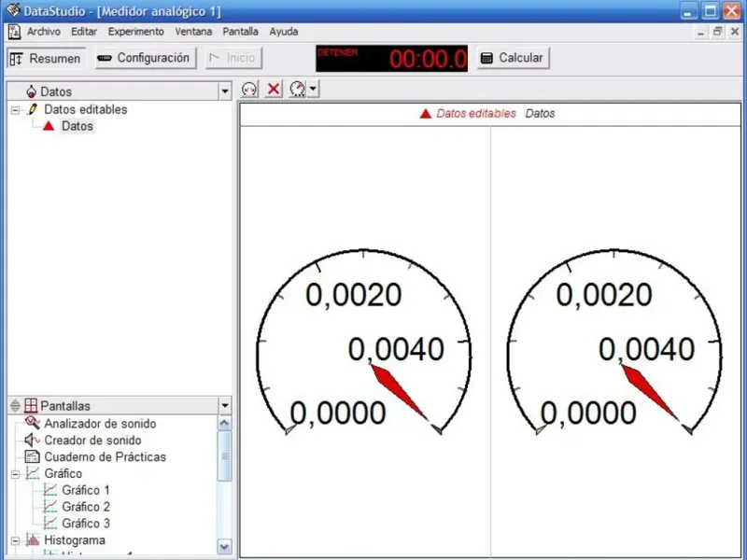Click the Gráfico 2 chart icon
Viewport: 747px width, 560px height.
(50, 507)
